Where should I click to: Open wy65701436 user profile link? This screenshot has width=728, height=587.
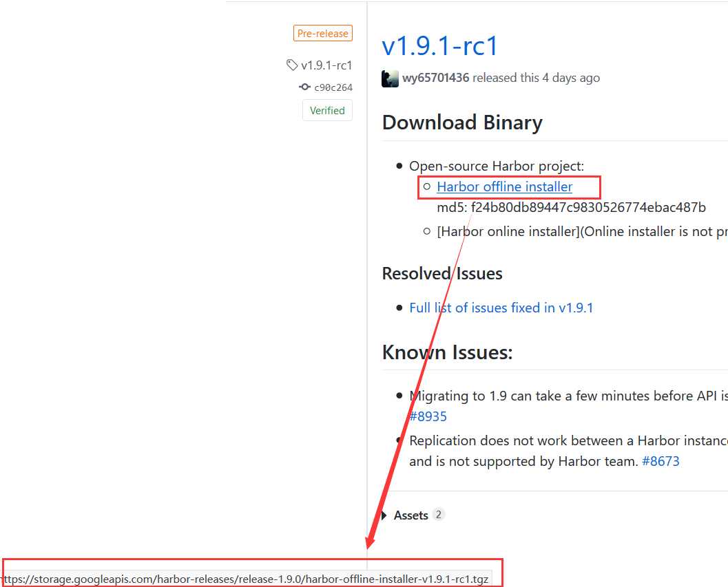435,78
